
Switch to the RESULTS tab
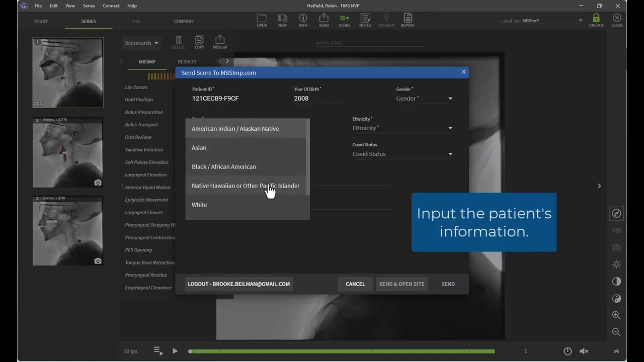(187, 62)
